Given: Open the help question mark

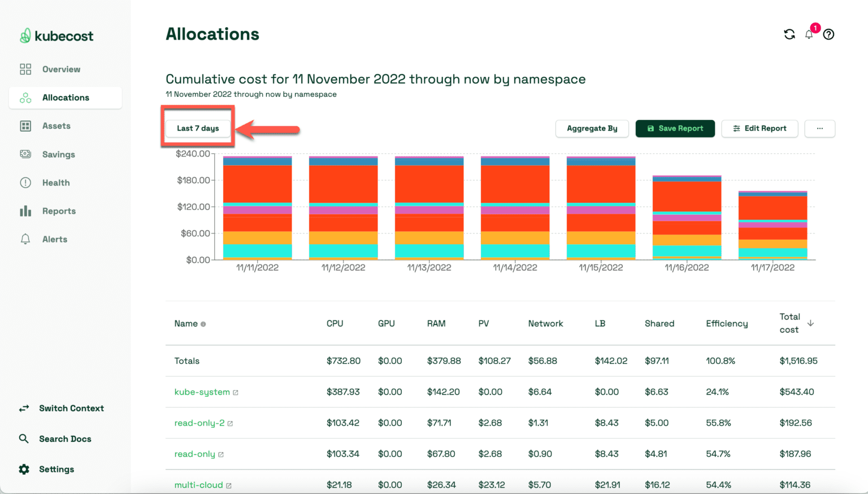Looking at the screenshot, I should click(x=828, y=34).
